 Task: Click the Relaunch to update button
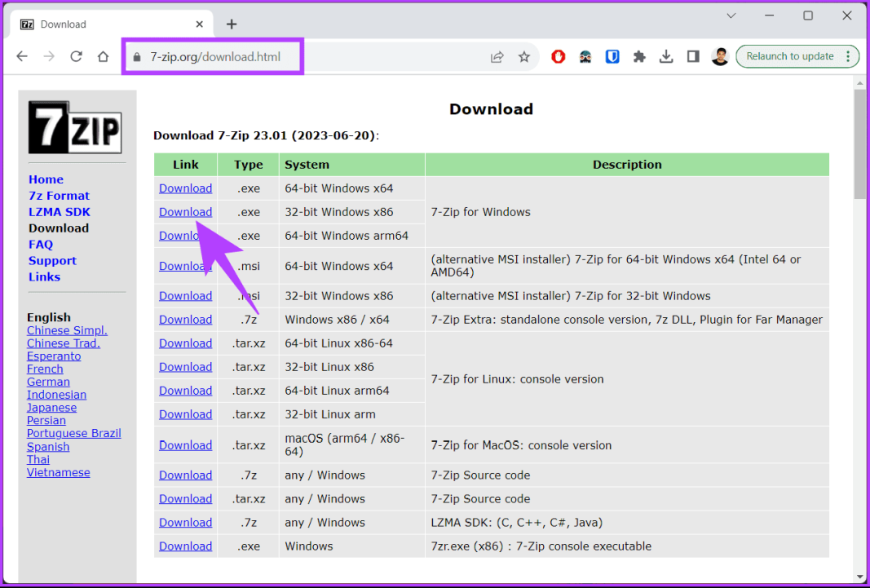(x=792, y=56)
